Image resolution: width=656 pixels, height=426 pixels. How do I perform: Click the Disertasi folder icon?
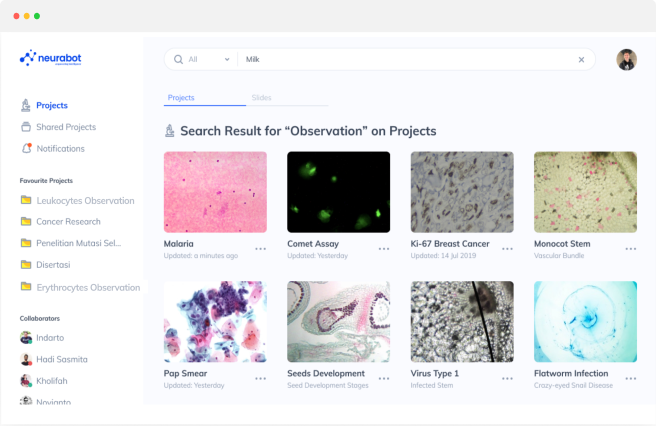point(26,264)
